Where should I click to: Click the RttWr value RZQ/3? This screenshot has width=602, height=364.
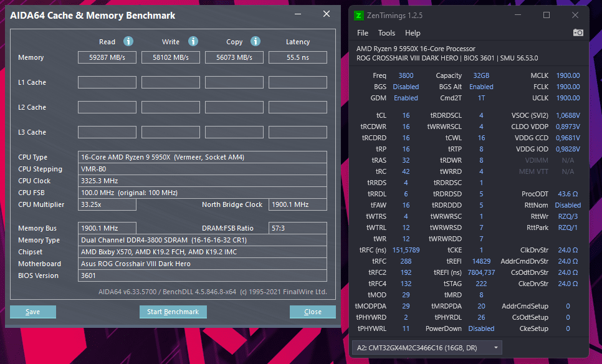pos(568,216)
